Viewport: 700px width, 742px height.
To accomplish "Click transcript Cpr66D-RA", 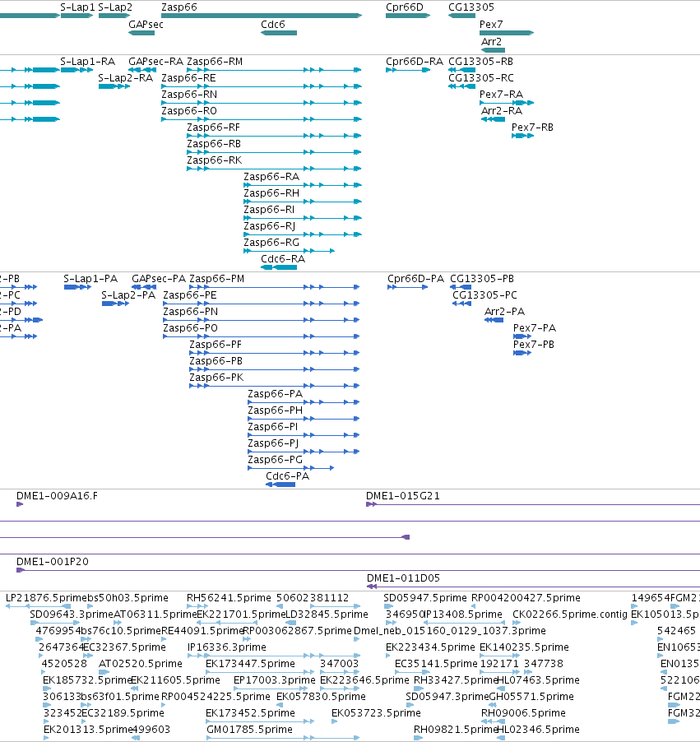I will (415, 62).
